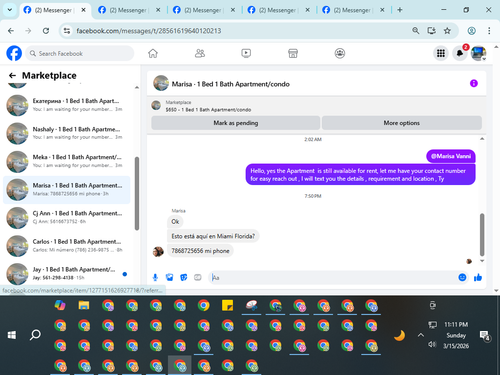Send a thumbs up like

pos(478,277)
